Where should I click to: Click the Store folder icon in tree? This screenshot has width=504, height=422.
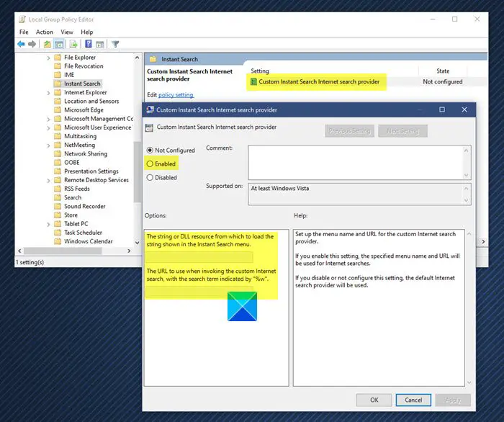point(58,215)
